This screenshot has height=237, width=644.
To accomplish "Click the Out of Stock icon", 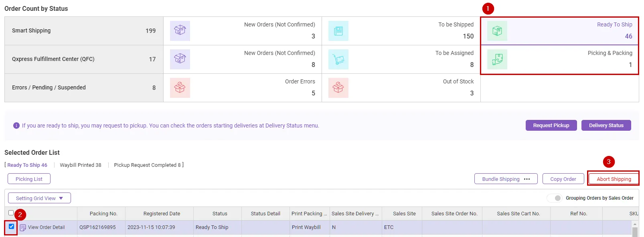I will 338,88.
